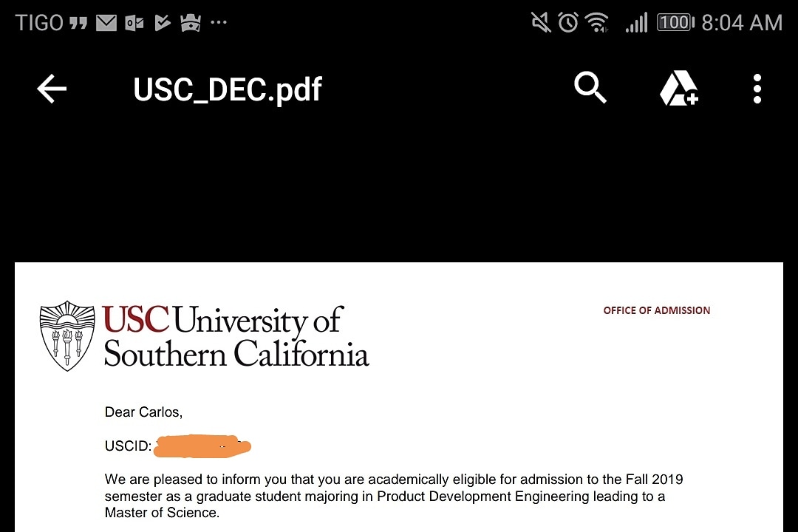Open the three-dot overflow menu
The height and width of the screenshot is (532, 798).
[x=757, y=89]
